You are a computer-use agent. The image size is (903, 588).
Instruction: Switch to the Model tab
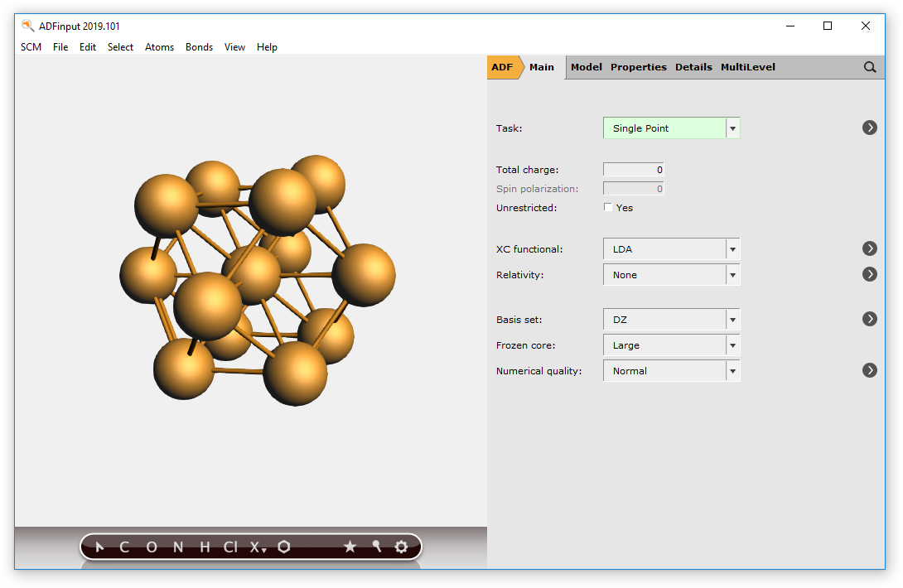click(586, 67)
